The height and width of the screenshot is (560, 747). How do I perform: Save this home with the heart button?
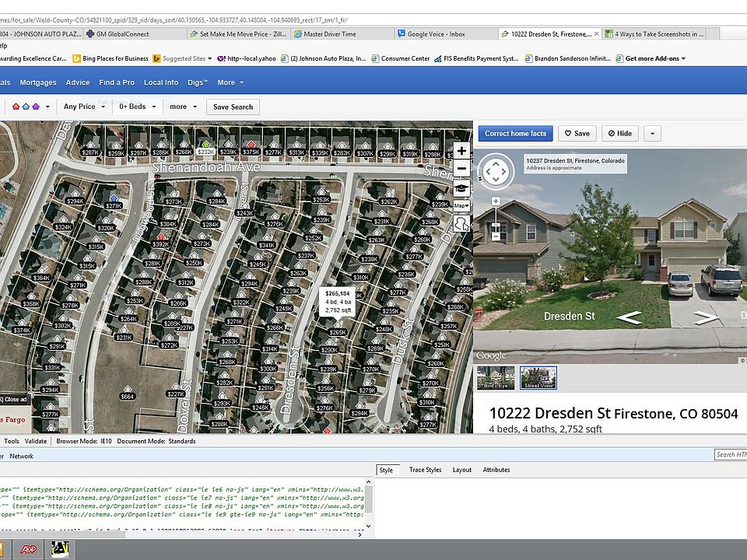tap(577, 134)
